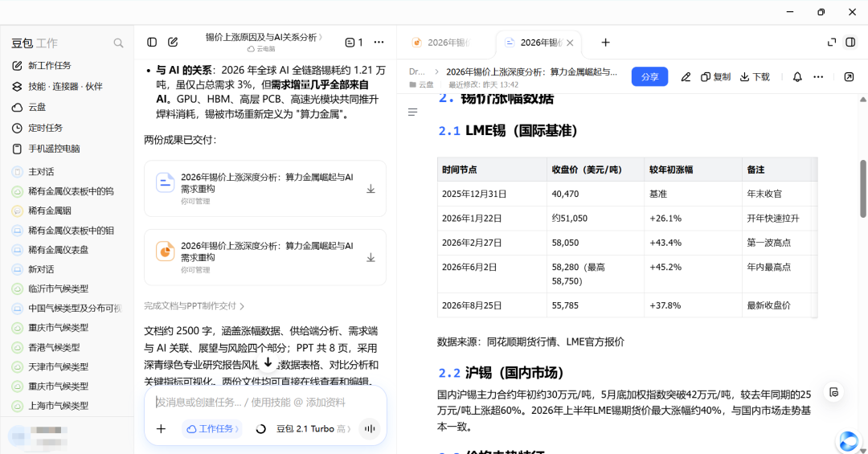This screenshot has height=454, width=868.
Task: Open notifications bell icon
Action: (x=797, y=77)
